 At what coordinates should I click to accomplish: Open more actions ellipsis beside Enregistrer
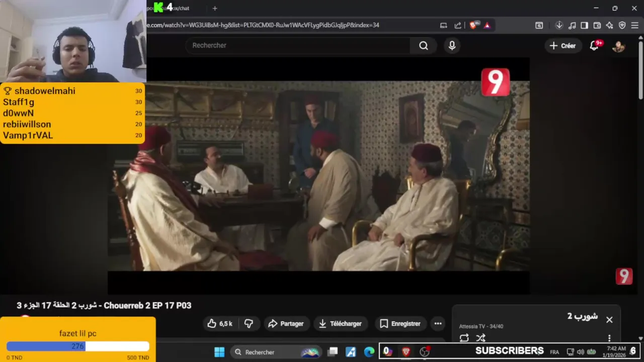[x=438, y=324]
